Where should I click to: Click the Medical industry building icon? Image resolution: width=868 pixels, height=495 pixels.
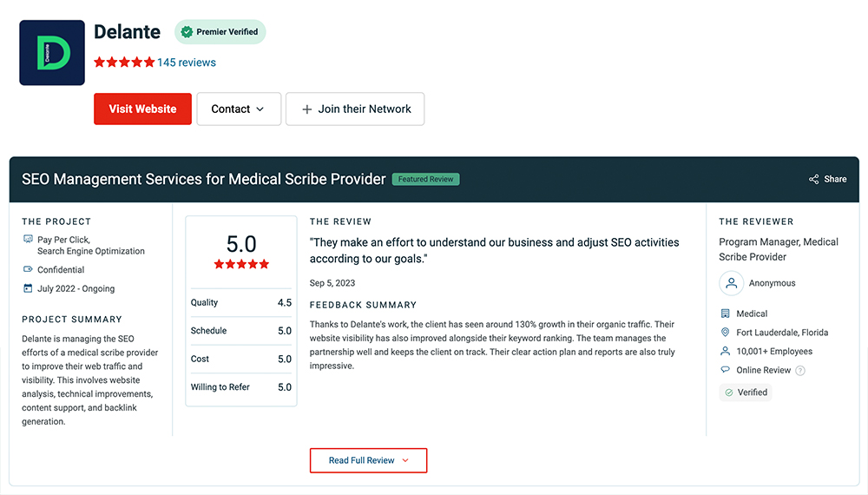[x=725, y=313]
